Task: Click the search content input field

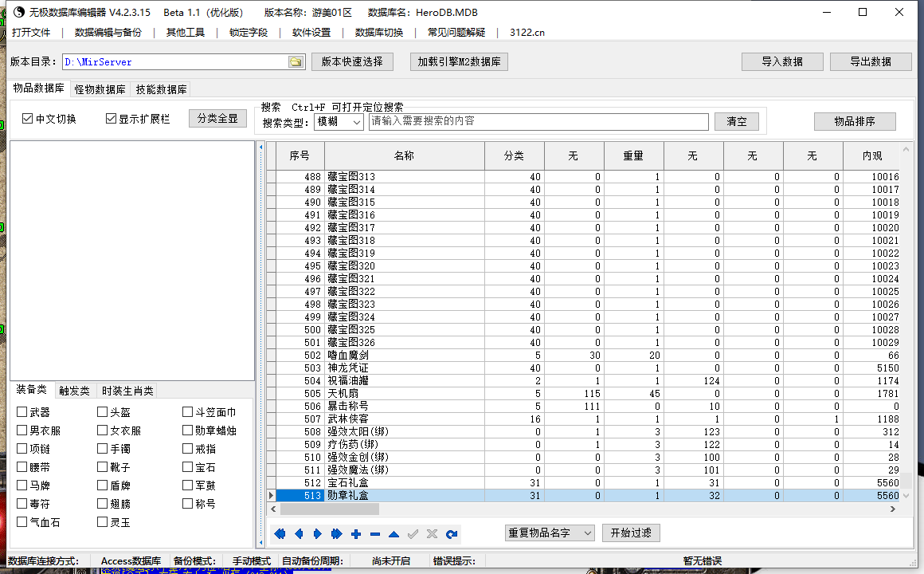Action: pyautogui.click(x=538, y=121)
